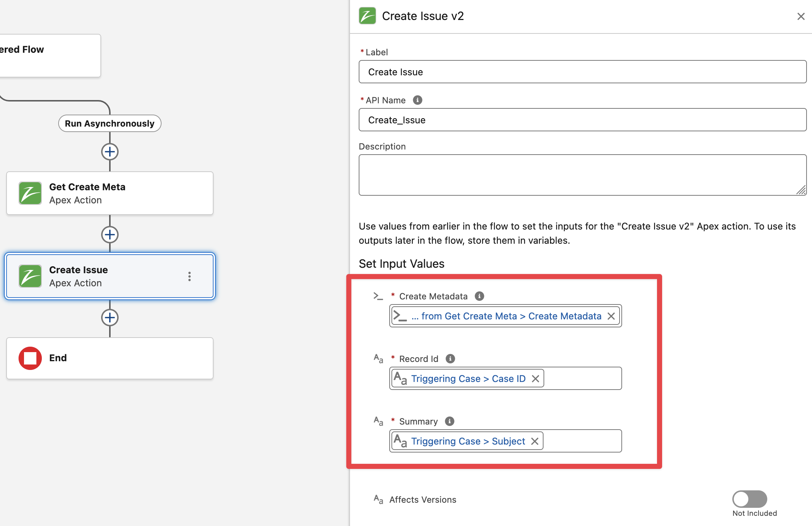This screenshot has height=526, width=812.
Task: Select the Get Create Meta Apex Action node
Action: click(110, 193)
